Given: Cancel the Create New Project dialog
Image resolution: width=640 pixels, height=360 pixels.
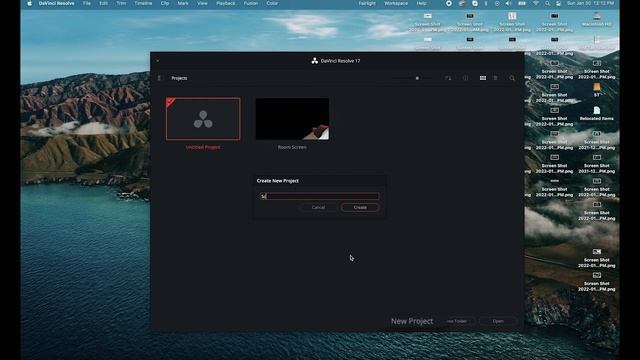Looking at the screenshot, I should (318, 207).
